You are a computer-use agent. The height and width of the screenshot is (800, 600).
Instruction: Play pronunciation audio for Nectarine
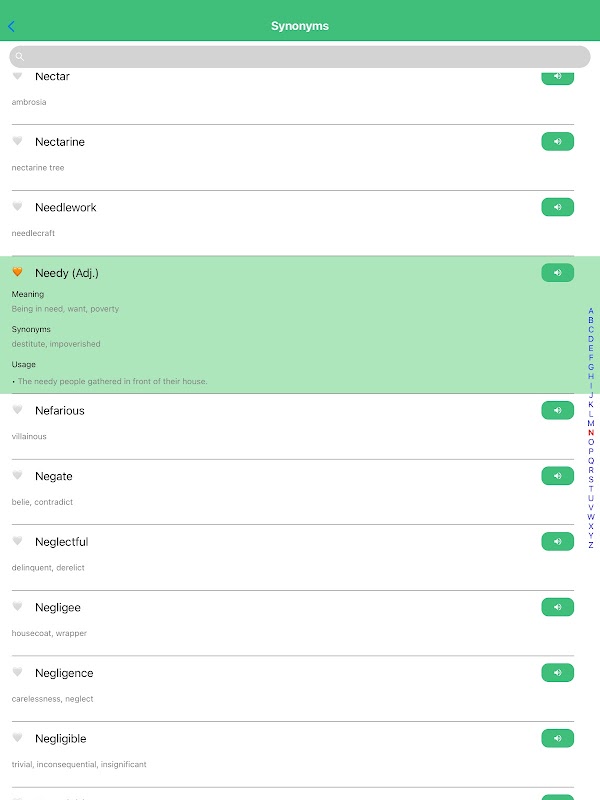click(557, 141)
